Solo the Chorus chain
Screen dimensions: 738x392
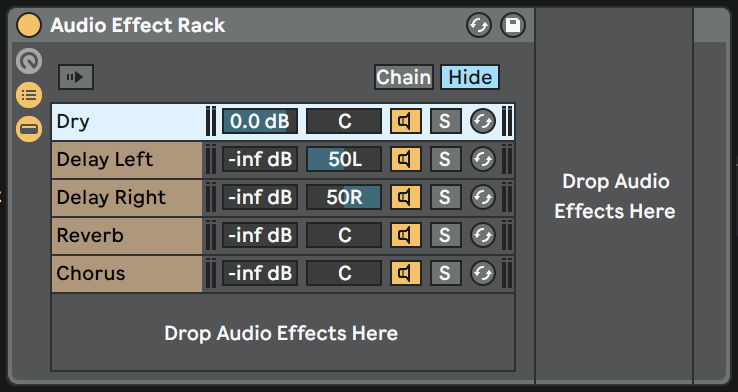445,273
